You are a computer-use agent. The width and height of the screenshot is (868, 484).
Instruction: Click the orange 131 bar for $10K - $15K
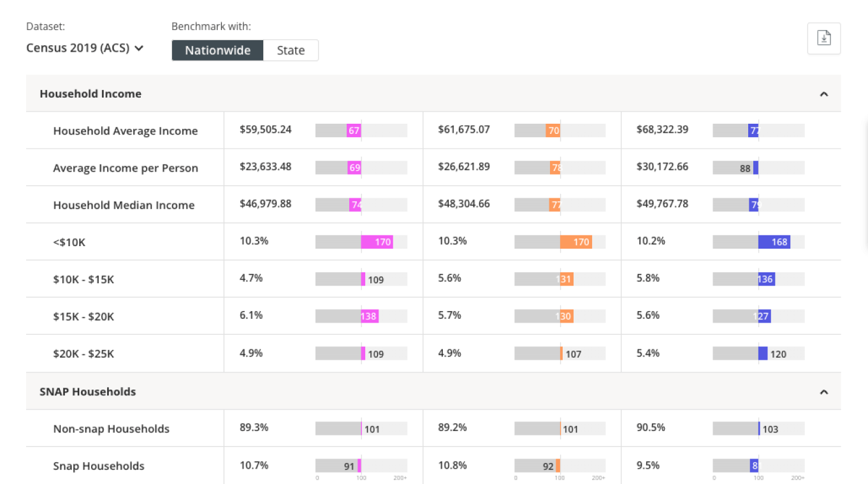click(x=567, y=279)
